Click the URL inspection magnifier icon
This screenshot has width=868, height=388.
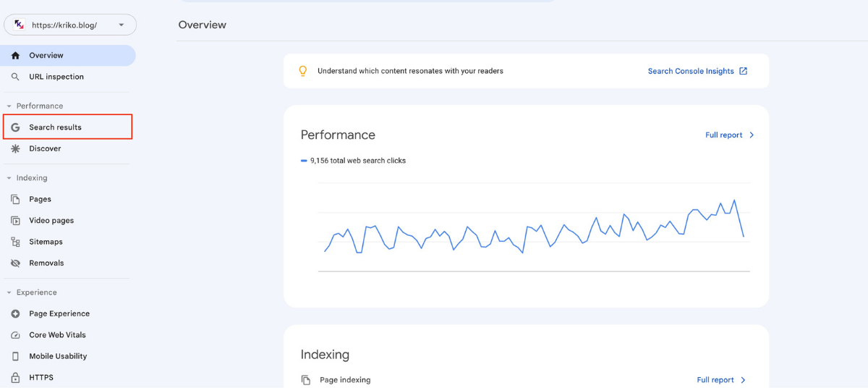click(x=15, y=77)
